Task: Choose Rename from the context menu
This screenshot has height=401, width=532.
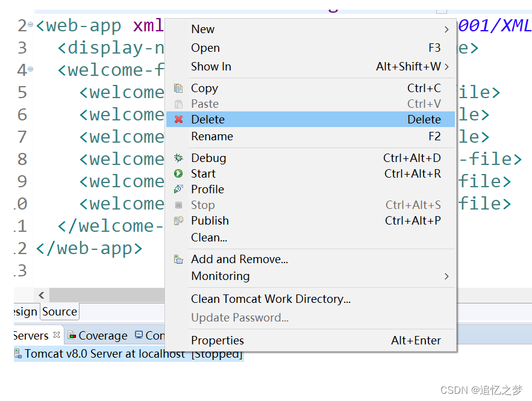Action: [x=310, y=136]
